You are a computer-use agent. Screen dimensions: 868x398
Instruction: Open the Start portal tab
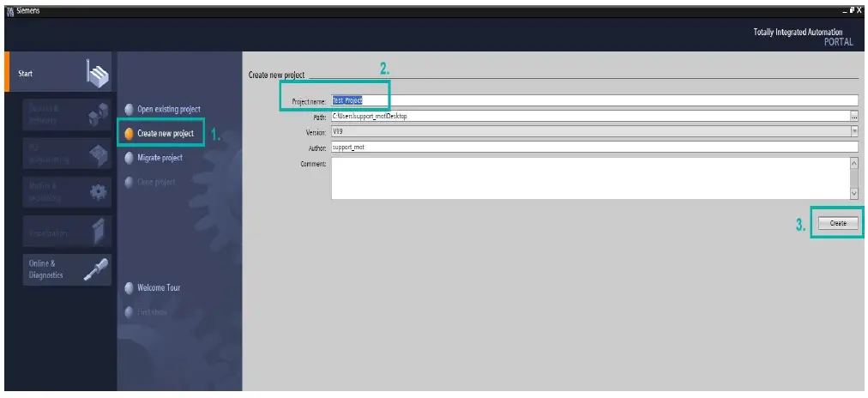pos(58,72)
